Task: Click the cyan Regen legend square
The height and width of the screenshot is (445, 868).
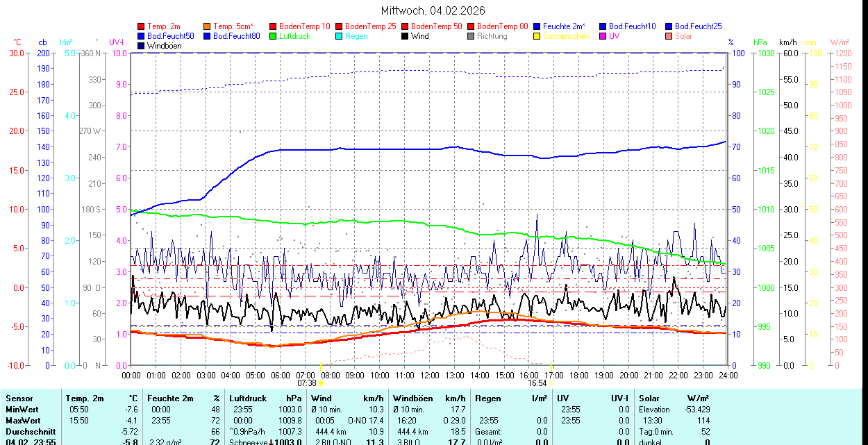Action: [340, 36]
